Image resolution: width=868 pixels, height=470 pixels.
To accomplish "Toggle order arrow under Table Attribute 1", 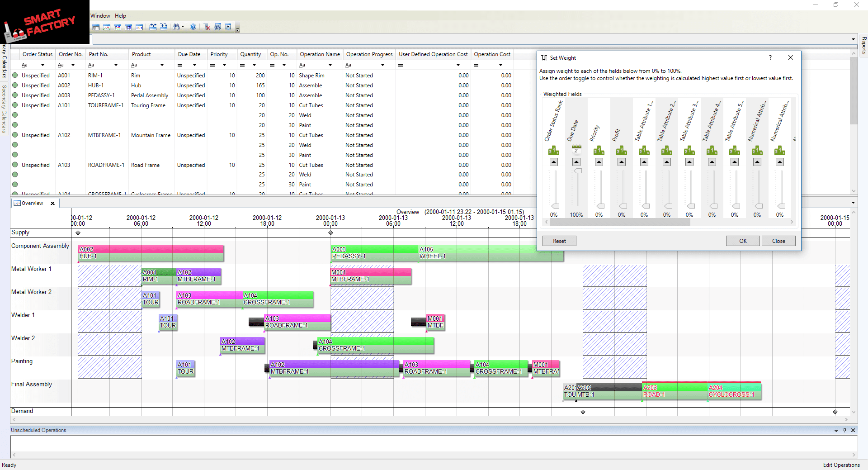I will pyautogui.click(x=644, y=162).
